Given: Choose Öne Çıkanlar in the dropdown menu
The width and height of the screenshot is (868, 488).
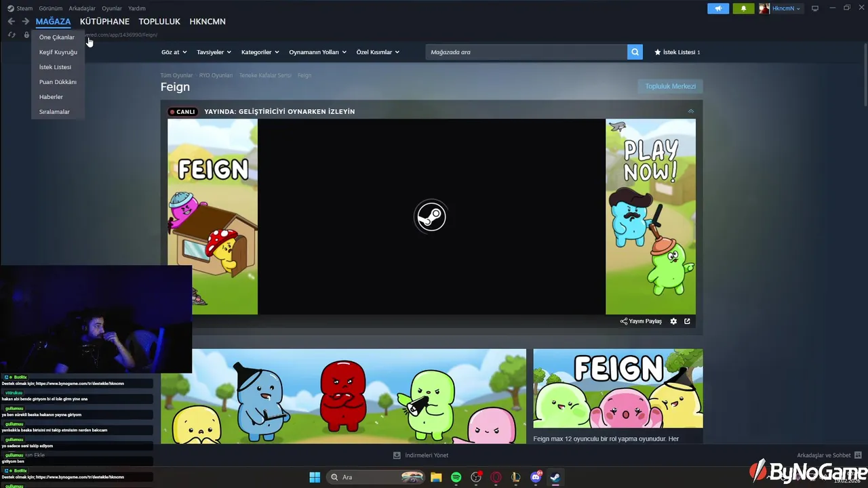Looking at the screenshot, I should 58,37.
